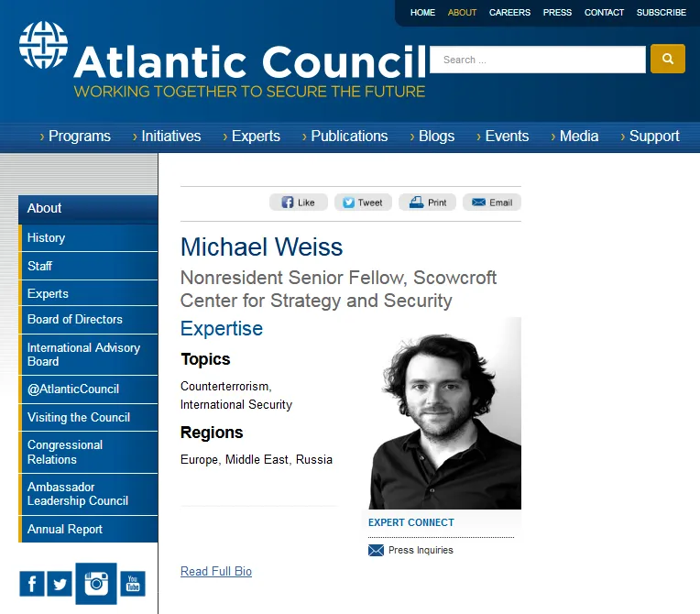Click the Counterterrorism topic text
This screenshot has width=700, height=614.
point(226,386)
